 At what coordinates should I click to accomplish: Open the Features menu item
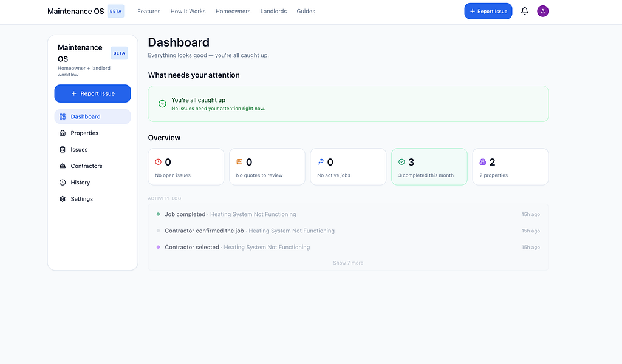click(149, 11)
